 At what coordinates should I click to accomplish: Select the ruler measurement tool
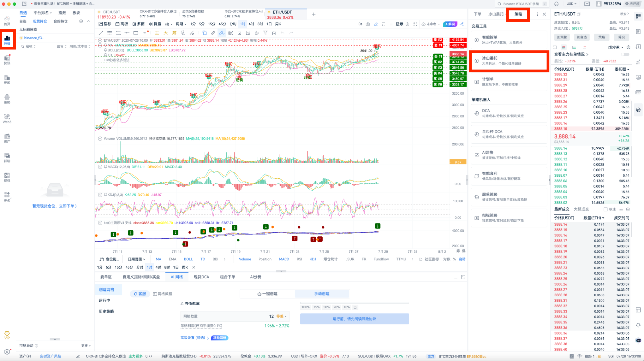[x=213, y=33]
